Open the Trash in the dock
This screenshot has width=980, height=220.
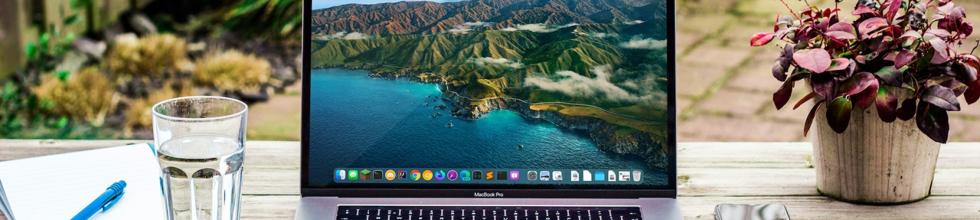(x=637, y=176)
